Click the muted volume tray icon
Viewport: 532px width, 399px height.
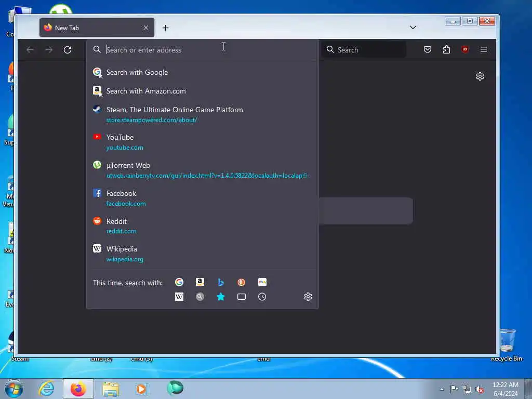coord(480,390)
